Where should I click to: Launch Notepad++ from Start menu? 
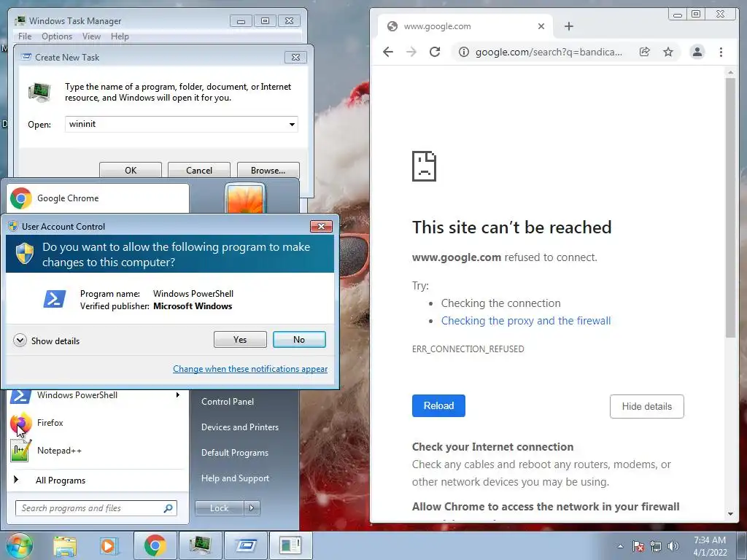coord(98,451)
